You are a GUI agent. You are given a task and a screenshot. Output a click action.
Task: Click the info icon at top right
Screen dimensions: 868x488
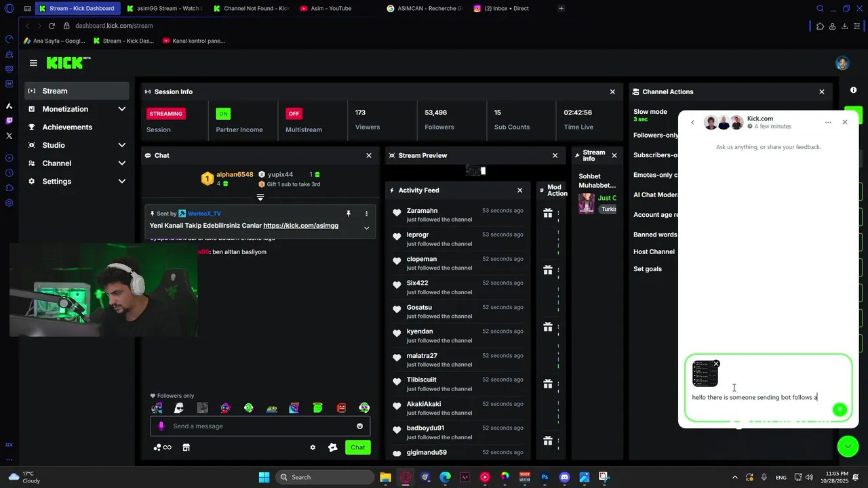pyautogui.click(x=853, y=90)
